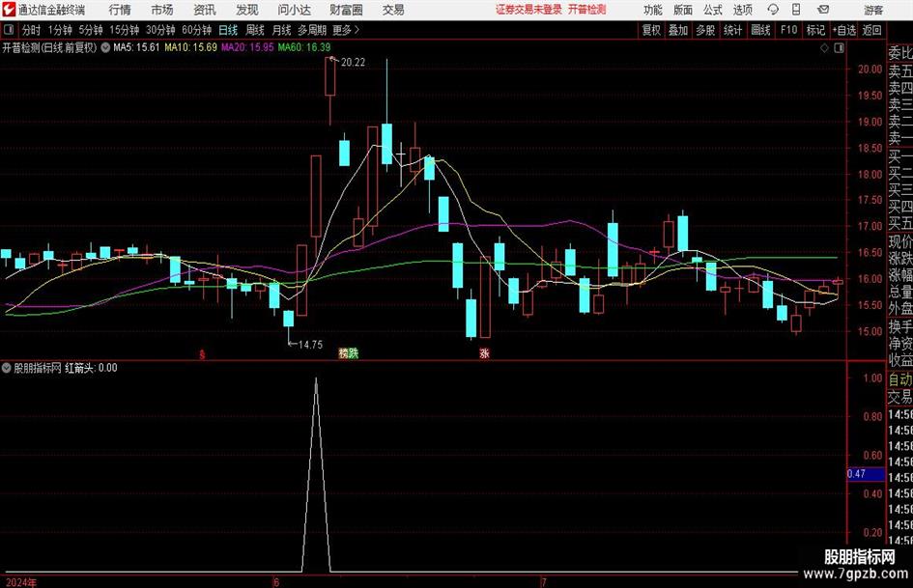Click the 榜跌 marker below the chart
This screenshot has height=588, width=913.
[348, 352]
